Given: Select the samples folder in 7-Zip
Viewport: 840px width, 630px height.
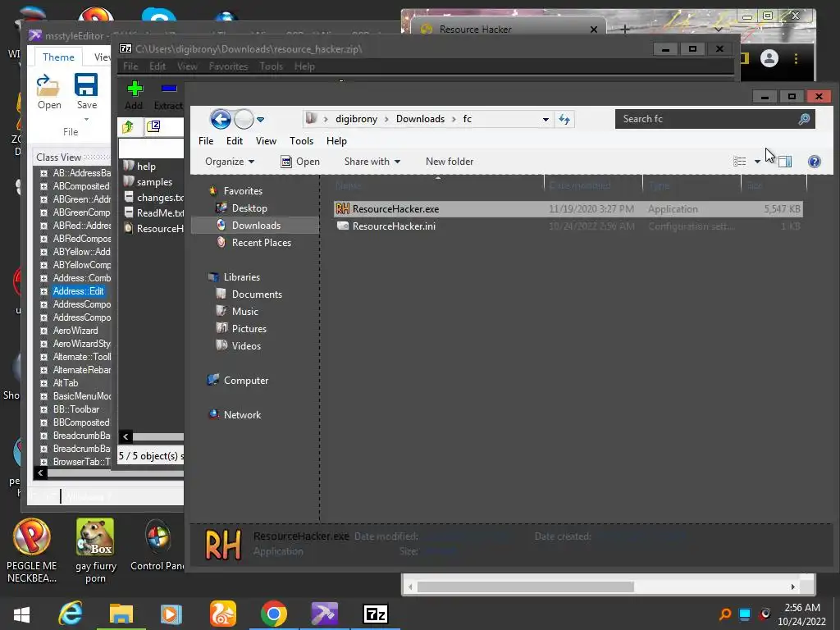Looking at the screenshot, I should pyautogui.click(x=153, y=182).
